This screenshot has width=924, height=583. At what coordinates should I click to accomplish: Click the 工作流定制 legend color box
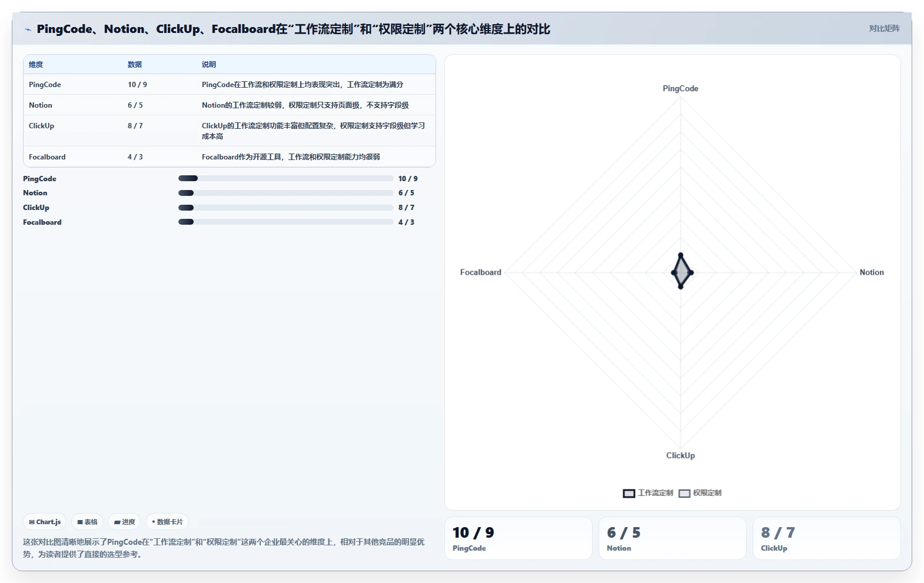[629, 494]
